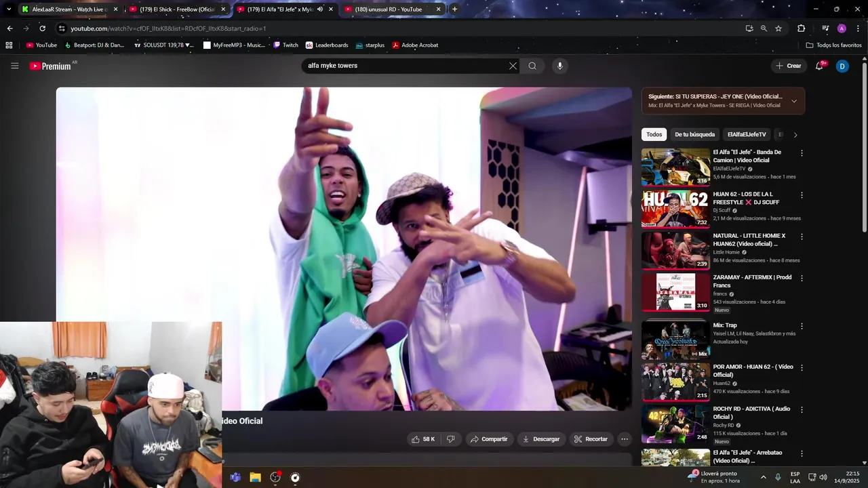This screenshot has width=868, height=488.
Task: Click the main video player
Action: pyautogui.click(x=344, y=249)
